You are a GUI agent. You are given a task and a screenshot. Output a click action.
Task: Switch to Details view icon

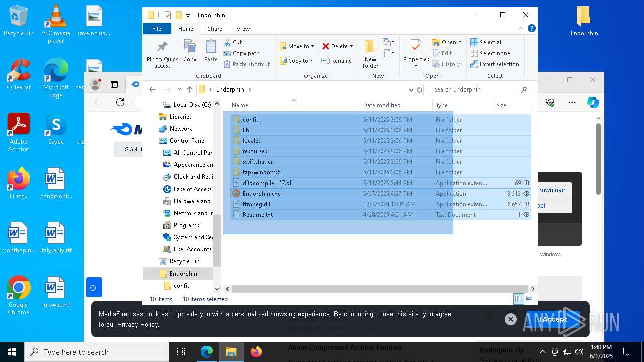coord(519,299)
